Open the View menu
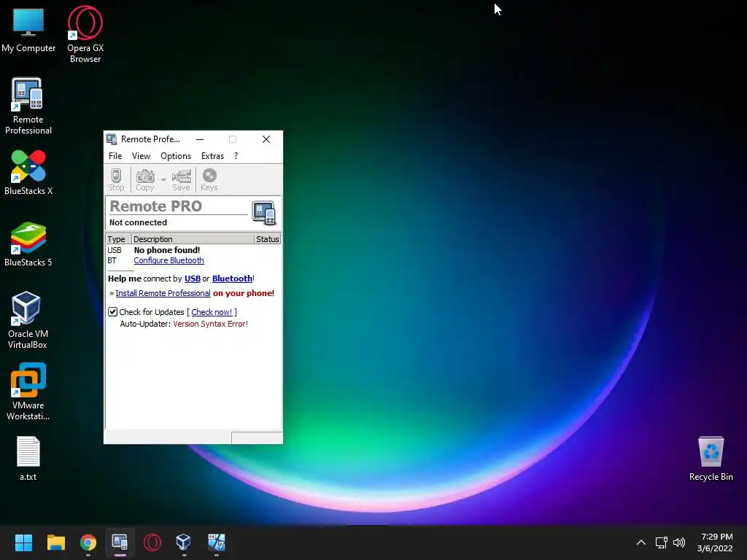The image size is (747, 560). pos(141,156)
